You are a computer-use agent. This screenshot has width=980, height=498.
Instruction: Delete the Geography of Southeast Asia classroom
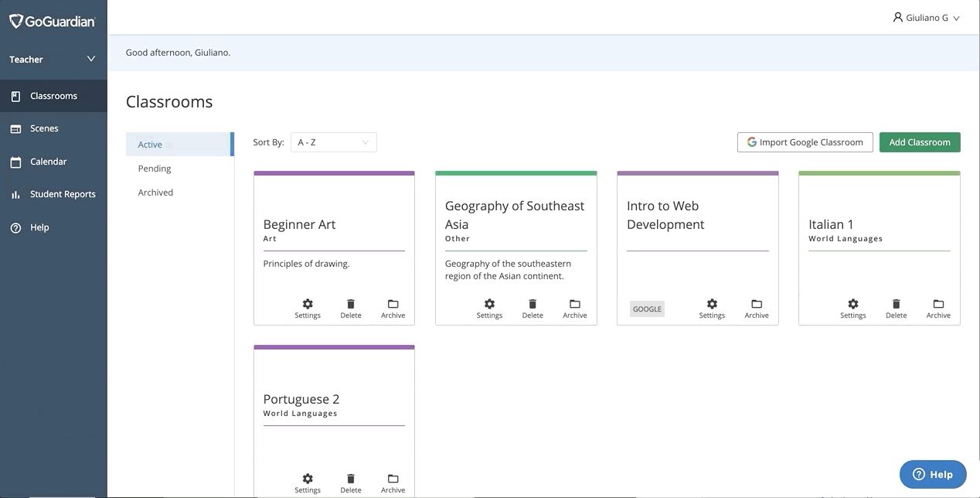pyautogui.click(x=533, y=308)
